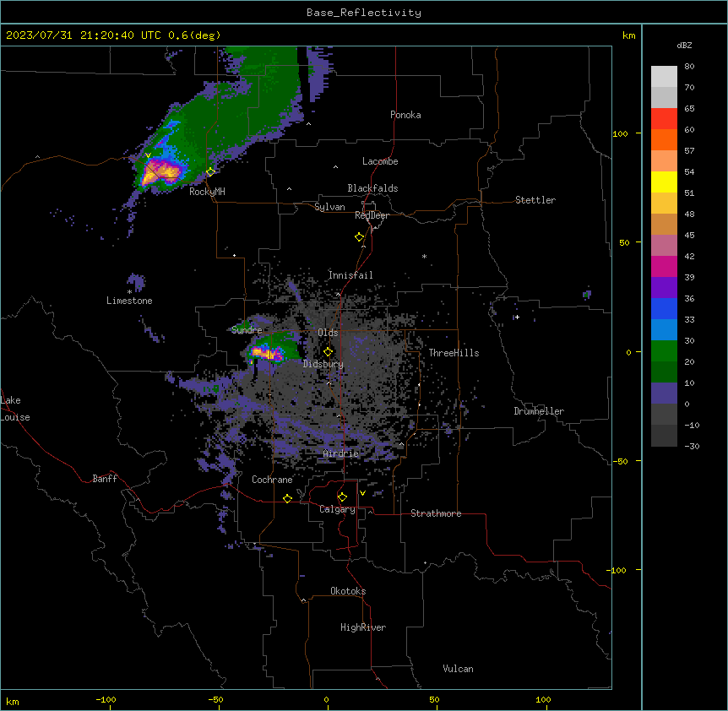Click the Cochrane town label
Image resolution: width=728 pixels, height=711 pixels.
[x=272, y=480]
